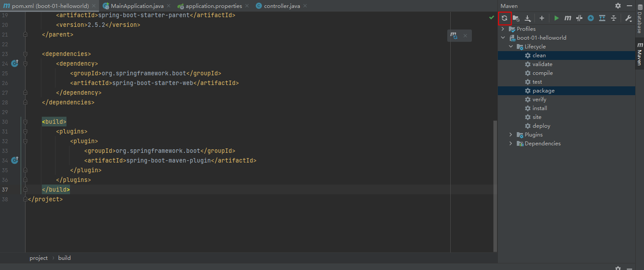The height and width of the screenshot is (270, 644).
Task: Open the Database tool window tab
Action: 640,22
